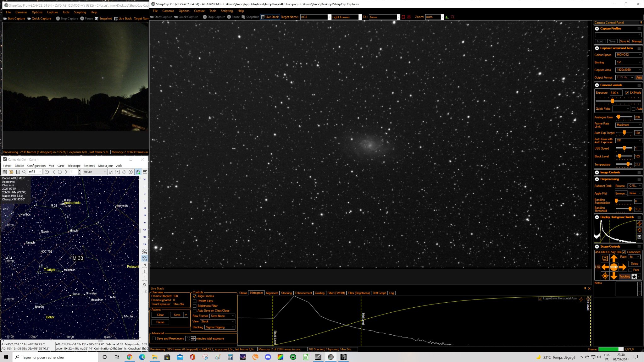Click scope move left arrow button

[x=605, y=267]
